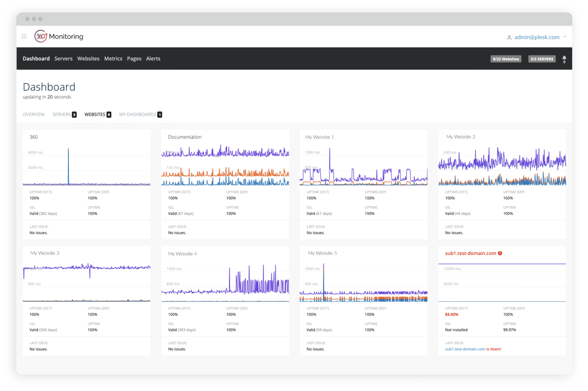Open the sub1.test-domain.com link in last issue
The height and width of the screenshot is (391, 588).
pyautogui.click(x=465, y=349)
